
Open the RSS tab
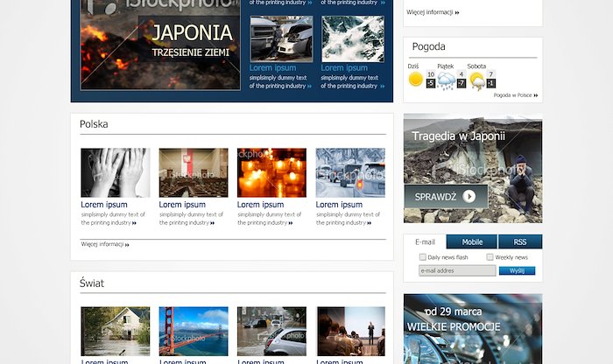click(520, 241)
